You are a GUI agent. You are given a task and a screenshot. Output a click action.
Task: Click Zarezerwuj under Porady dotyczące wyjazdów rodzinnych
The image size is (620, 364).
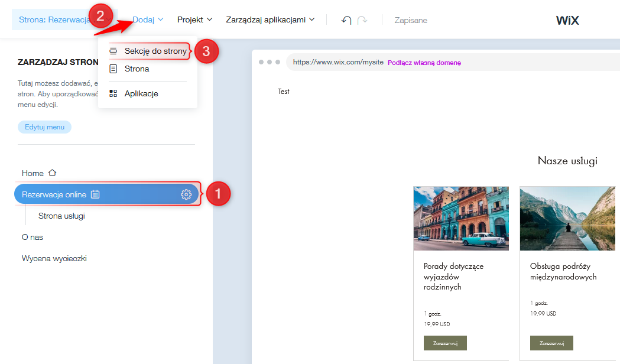[x=445, y=343]
